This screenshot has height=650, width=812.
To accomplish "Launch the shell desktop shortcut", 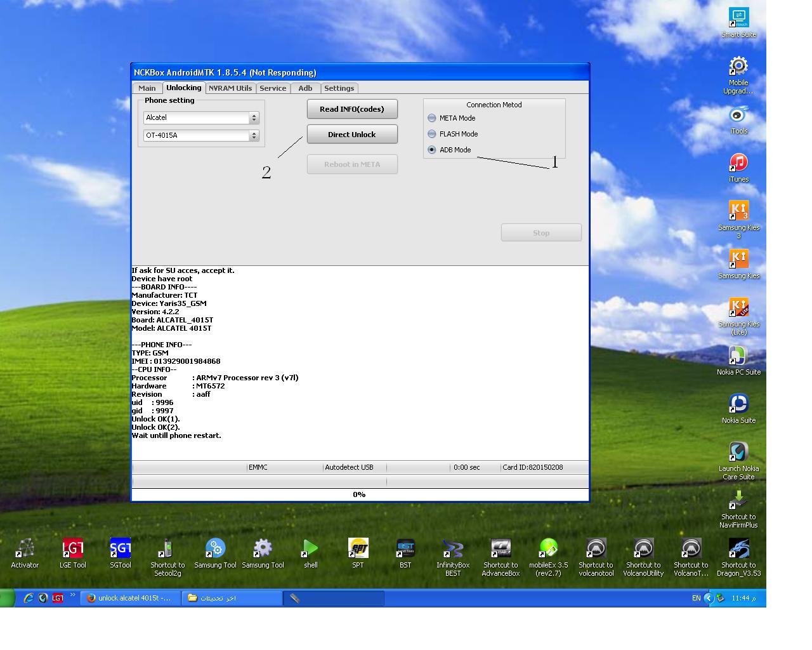I will pyautogui.click(x=310, y=554).
